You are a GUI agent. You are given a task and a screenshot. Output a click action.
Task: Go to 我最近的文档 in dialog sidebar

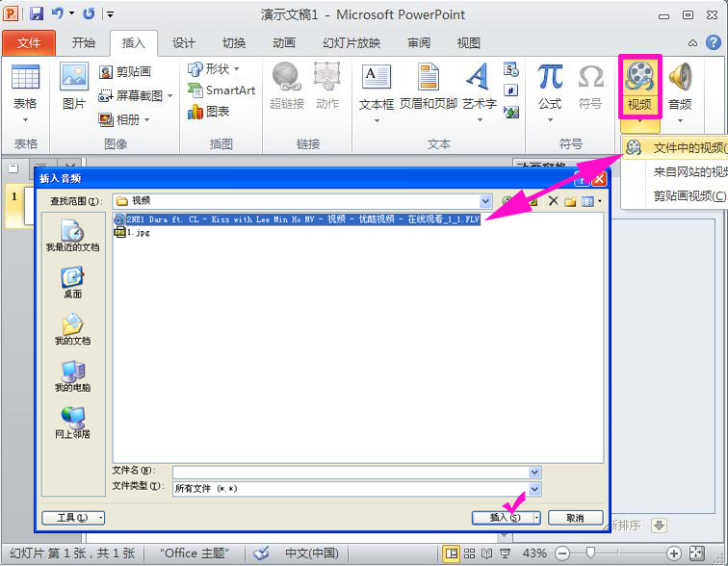pos(72,236)
